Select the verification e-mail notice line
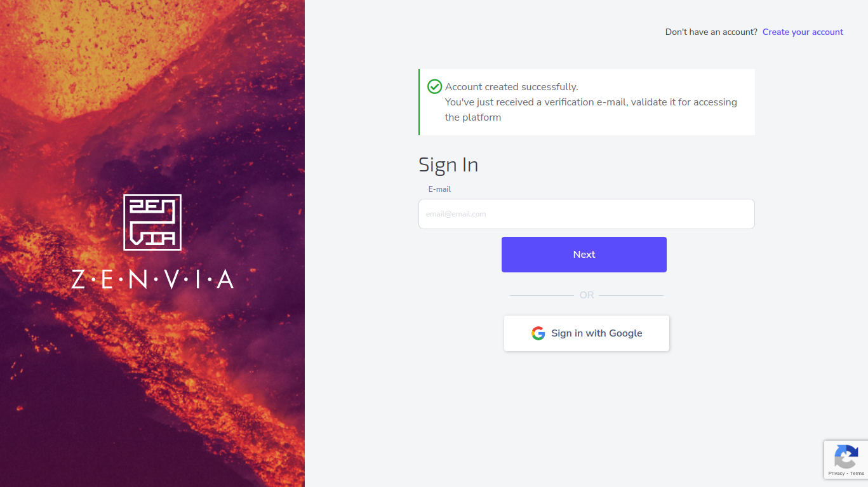This screenshot has height=487, width=868. tap(591, 102)
